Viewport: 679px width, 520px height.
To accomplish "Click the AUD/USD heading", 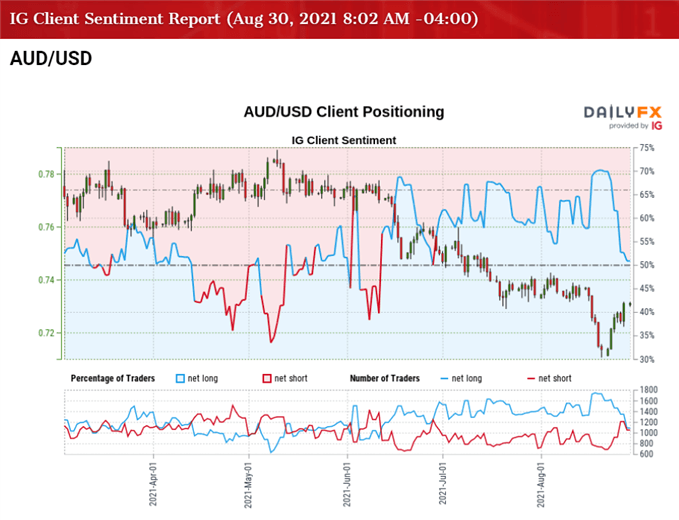I will click(x=51, y=58).
